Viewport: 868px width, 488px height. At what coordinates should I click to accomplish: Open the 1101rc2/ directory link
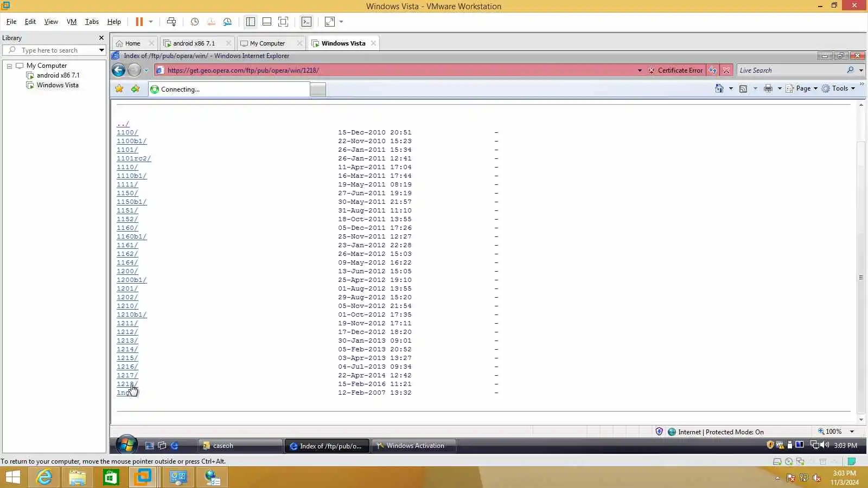pyautogui.click(x=134, y=158)
